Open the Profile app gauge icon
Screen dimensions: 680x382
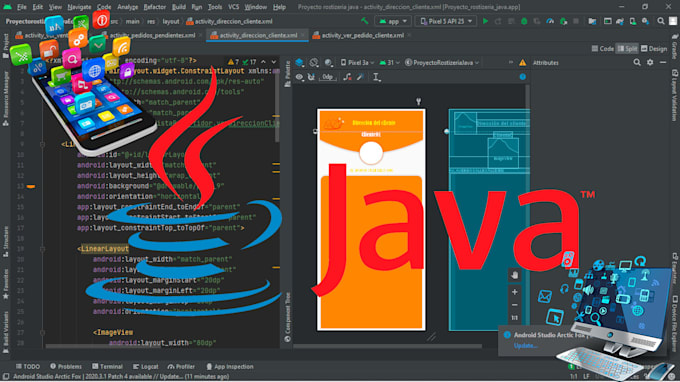point(550,21)
